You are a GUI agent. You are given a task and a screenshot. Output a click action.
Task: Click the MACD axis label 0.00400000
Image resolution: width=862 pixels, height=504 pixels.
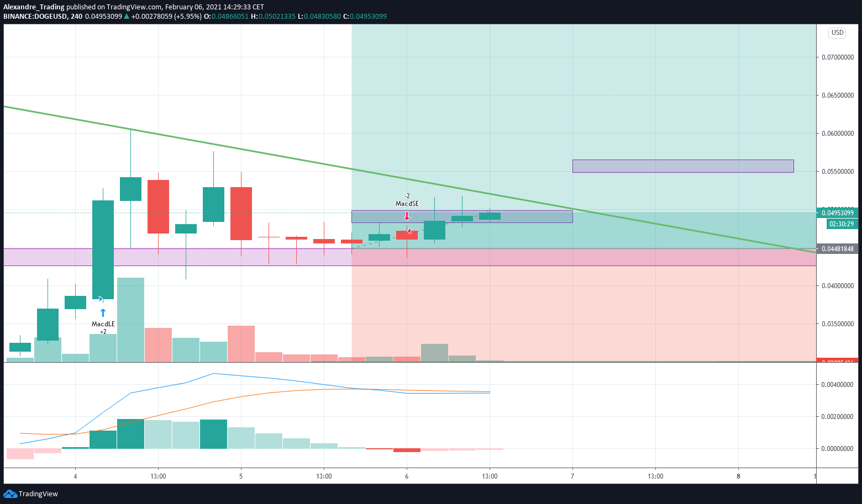(x=838, y=385)
